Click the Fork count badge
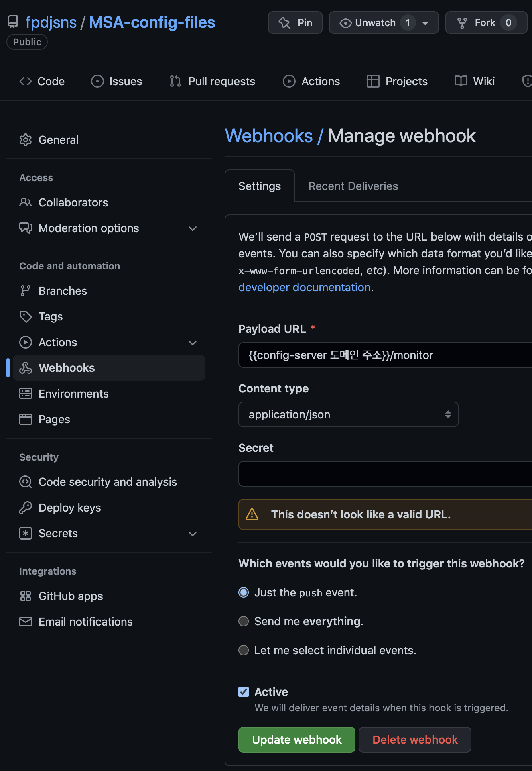Viewport: 532px width, 771px height. pyautogui.click(x=508, y=23)
